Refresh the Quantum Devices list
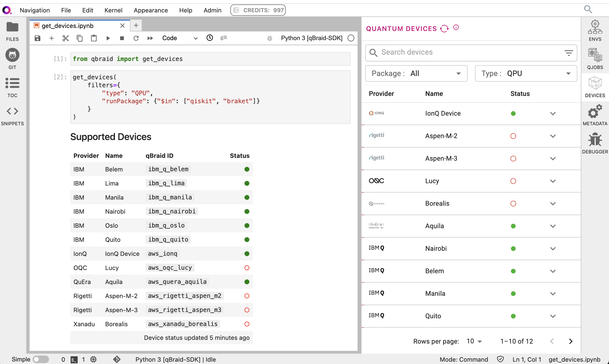This screenshot has width=609, height=364. pyautogui.click(x=444, y=28)
